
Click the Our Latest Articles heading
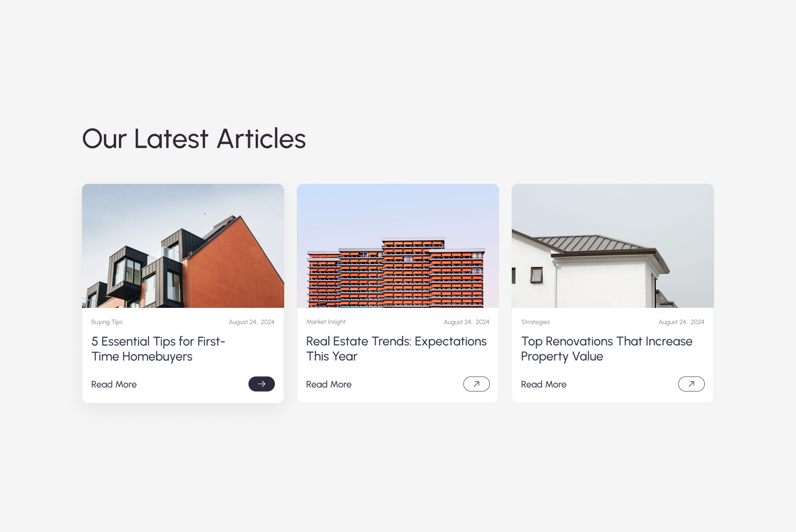coord(194,138)
